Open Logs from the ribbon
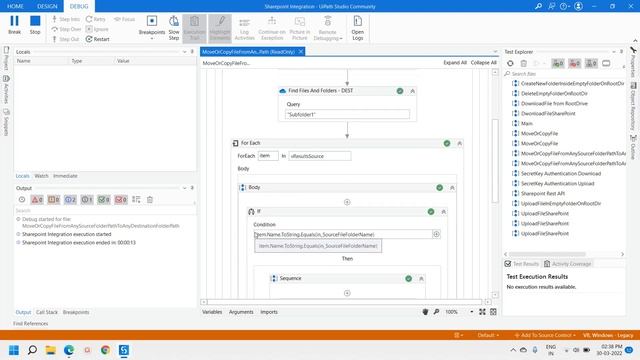 click(x=358, y=28)
